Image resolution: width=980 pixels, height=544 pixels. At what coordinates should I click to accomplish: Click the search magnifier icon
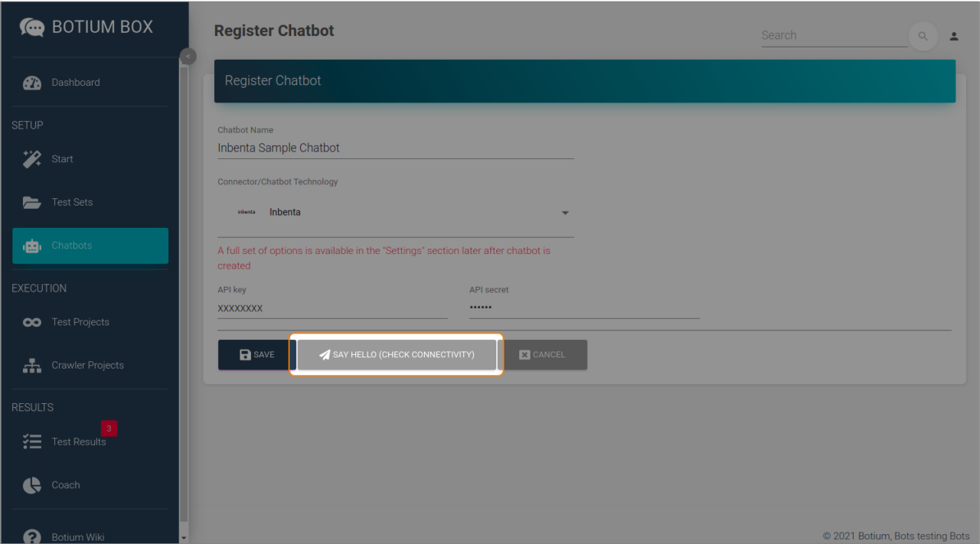923,36
